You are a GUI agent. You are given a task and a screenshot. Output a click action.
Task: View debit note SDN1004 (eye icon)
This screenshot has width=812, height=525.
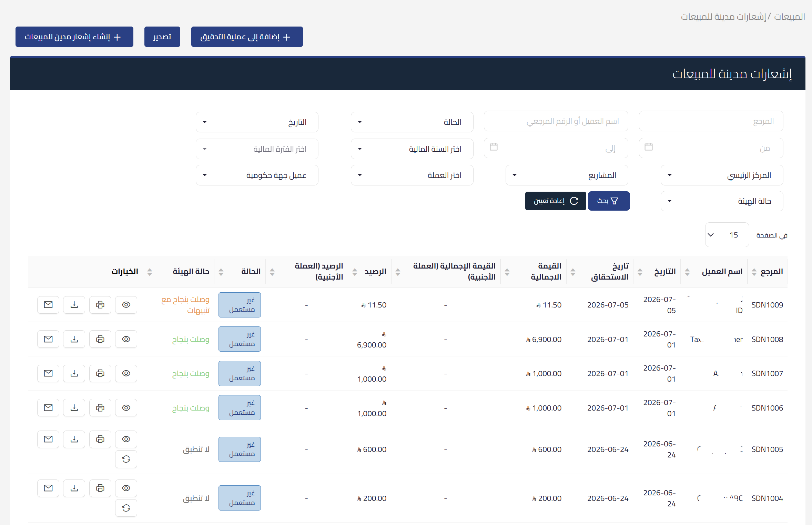[x=126, y=488]
